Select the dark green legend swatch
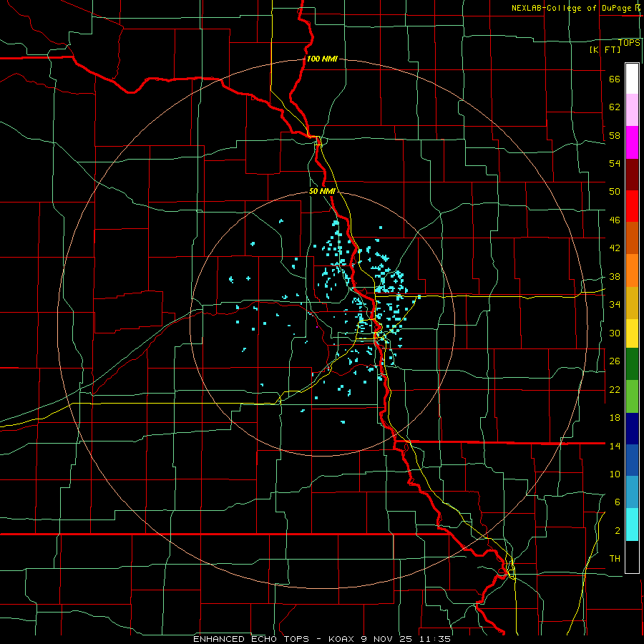 tap(632, 364)
